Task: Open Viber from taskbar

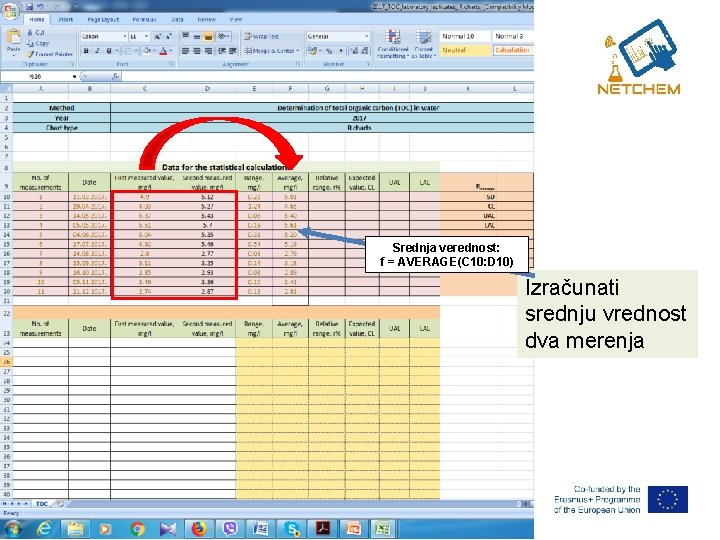Action: tap(230, 529)
